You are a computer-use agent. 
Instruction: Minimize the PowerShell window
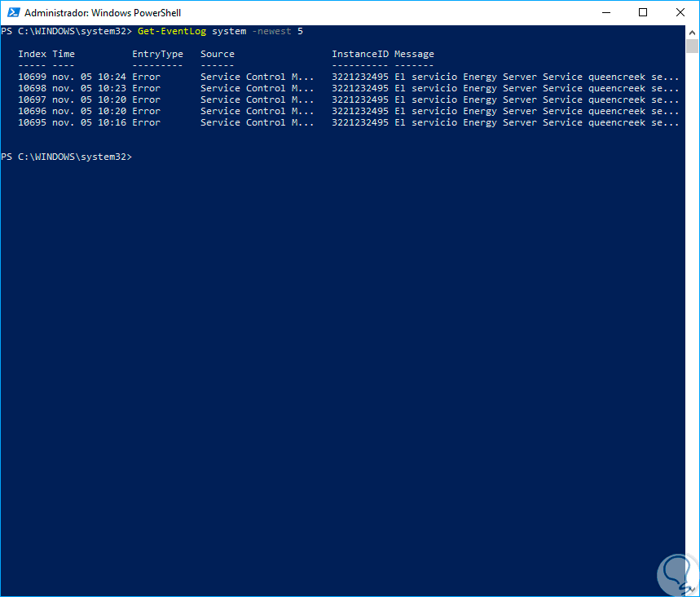(605, 12)
